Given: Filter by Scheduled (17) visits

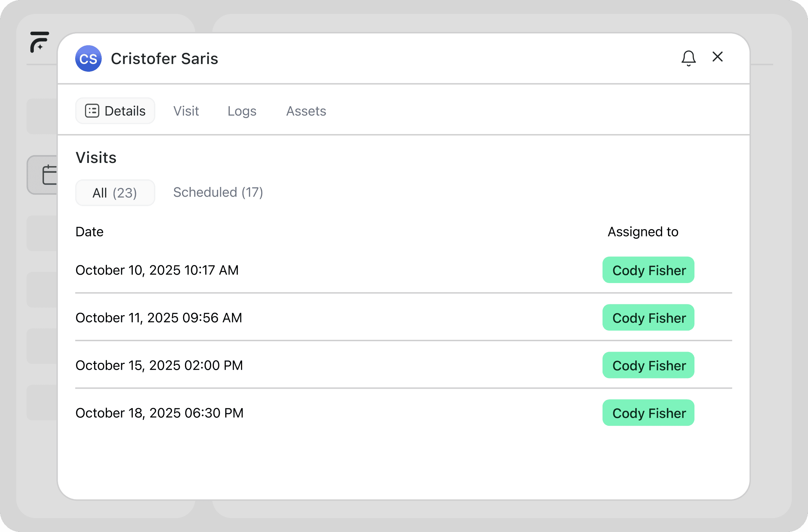Looking at the screenshot, I should (218, 192).
